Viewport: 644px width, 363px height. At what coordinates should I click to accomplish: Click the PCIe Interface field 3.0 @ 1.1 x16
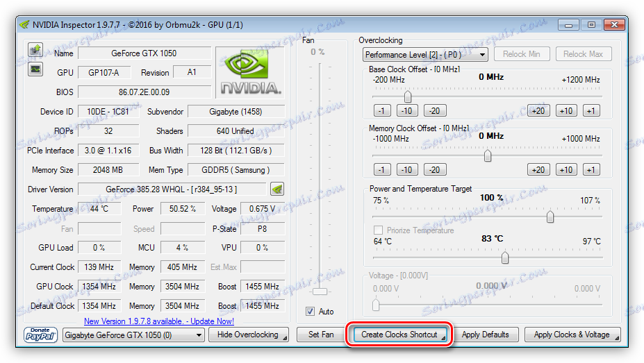108,151
